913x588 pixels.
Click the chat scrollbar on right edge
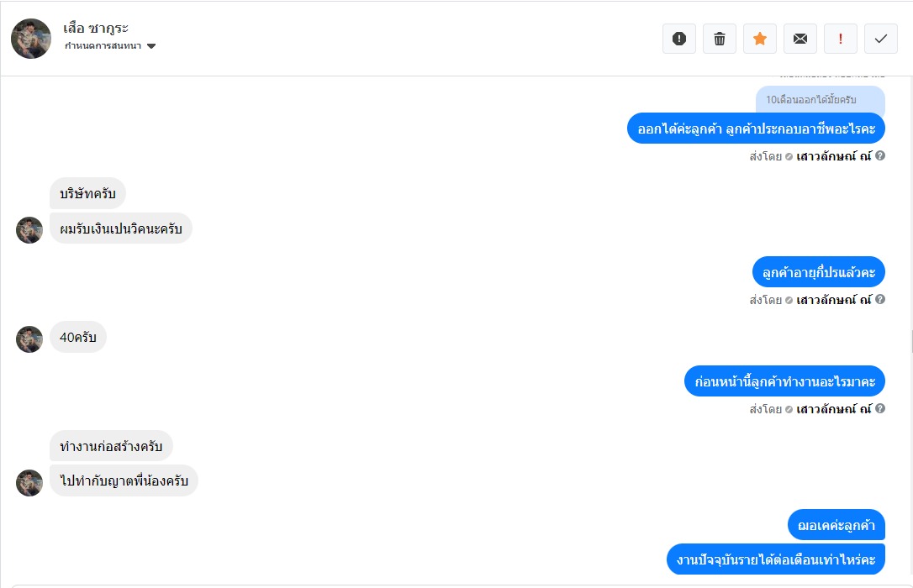point(910,341)
